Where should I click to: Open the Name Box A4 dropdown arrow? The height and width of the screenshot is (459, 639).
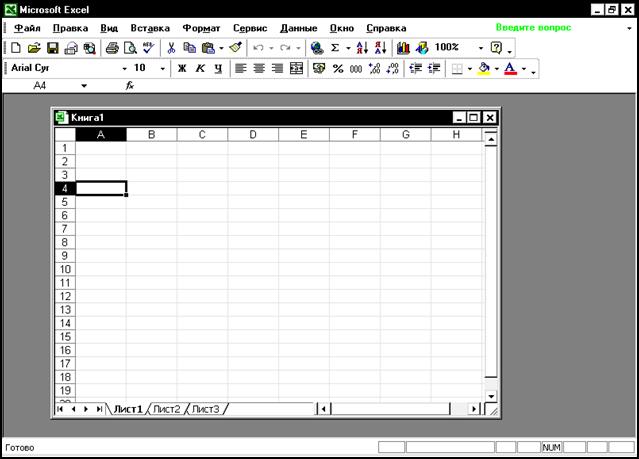click(84, 86)
